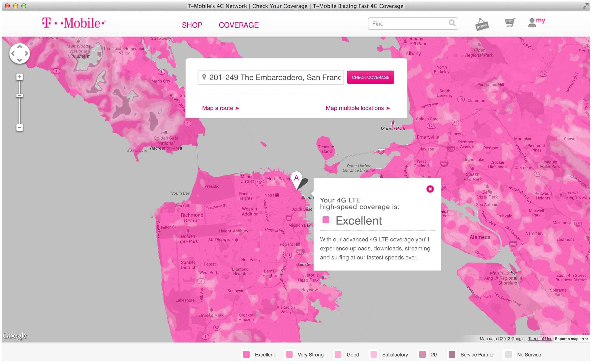This screenshot has height=364, width=592.
Task: Click the search magnifier icon
Action: 452,23
